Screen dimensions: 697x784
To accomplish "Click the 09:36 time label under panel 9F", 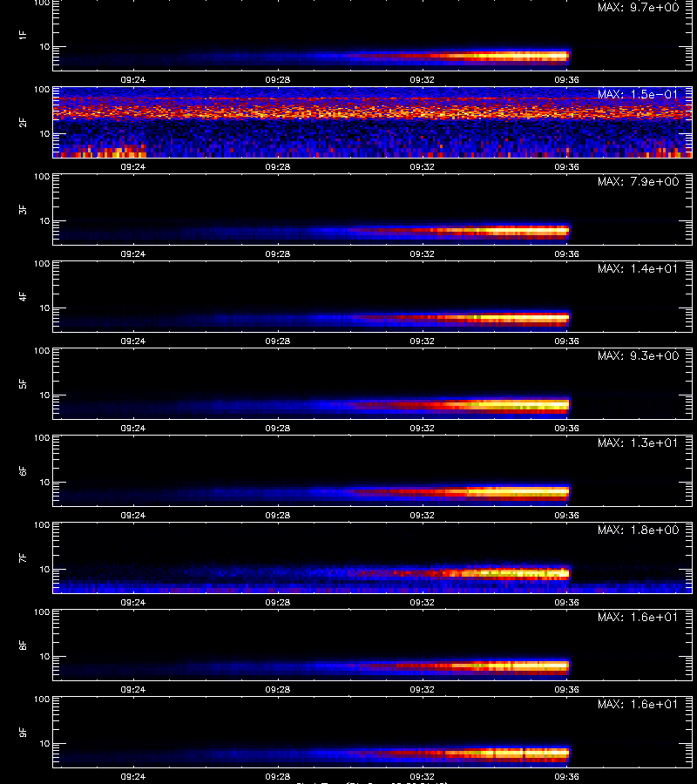I will point(566,776).
